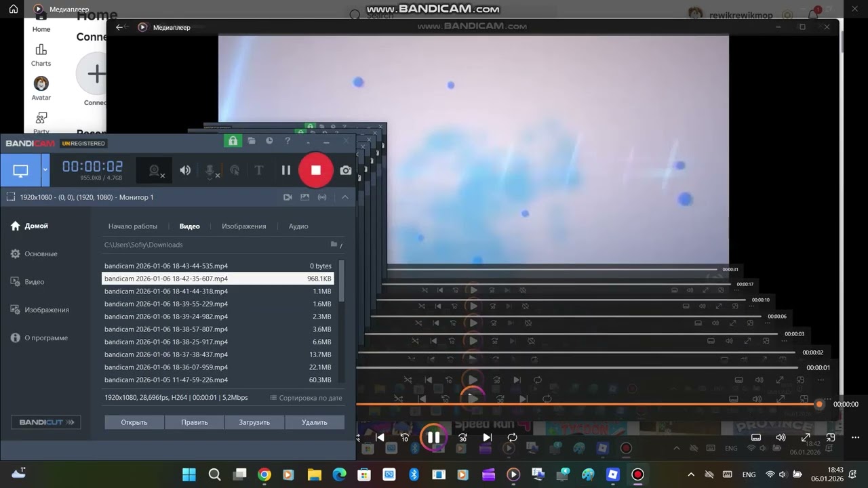Open the ENG language switcher on the Windows taskbar
The height and width of the screenshot is (488, 868).
(749, 474)
